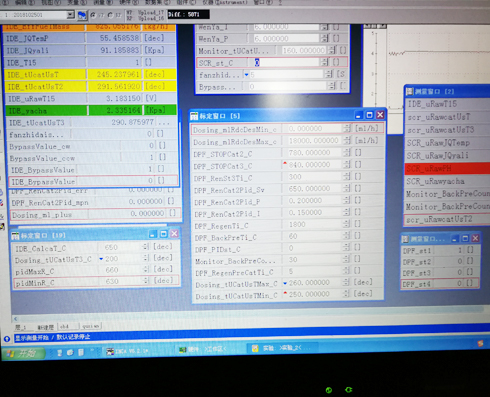Image resolution: width=490 pixels, height=397 pixels.
Task: Switch to the quzixn layer tab
Action: tap(91, 326)
